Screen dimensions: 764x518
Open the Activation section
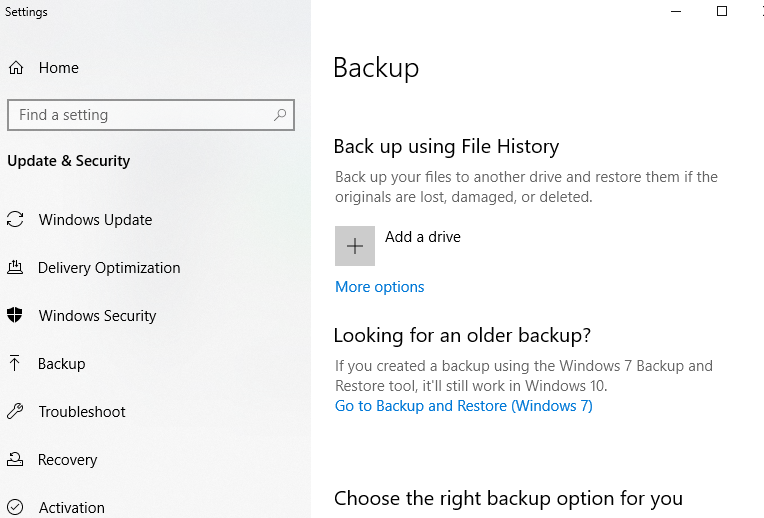(x=72, y=508)
